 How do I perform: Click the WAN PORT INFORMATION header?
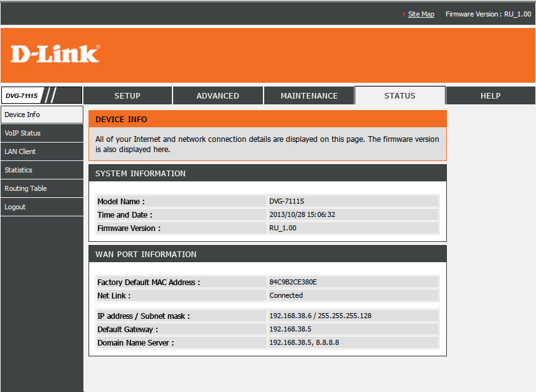(x=146, y=254)
